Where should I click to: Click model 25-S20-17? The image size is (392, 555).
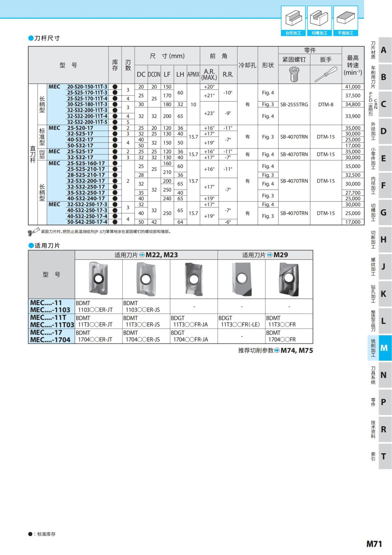pos(80,128)
